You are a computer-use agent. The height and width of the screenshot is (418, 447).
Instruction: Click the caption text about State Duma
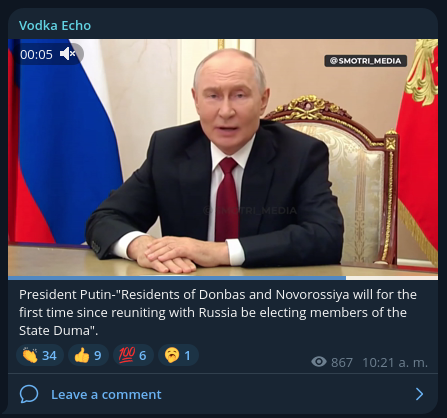[x=218, y=313]
